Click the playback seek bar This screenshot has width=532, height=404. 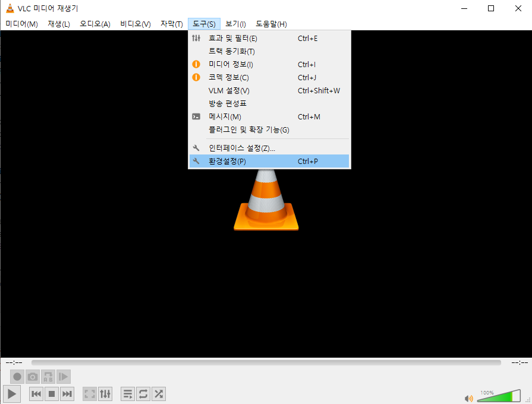[x=266, y=362]
